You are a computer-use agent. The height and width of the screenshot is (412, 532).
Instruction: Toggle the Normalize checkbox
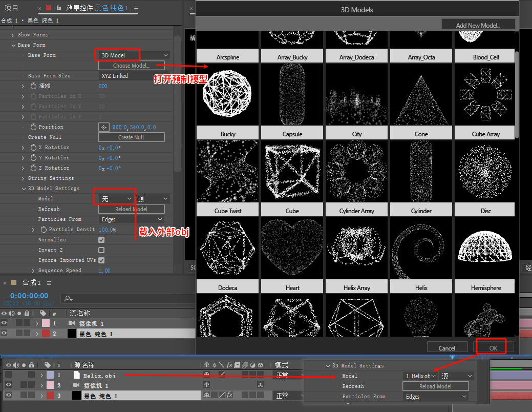(x=101, y=240)
